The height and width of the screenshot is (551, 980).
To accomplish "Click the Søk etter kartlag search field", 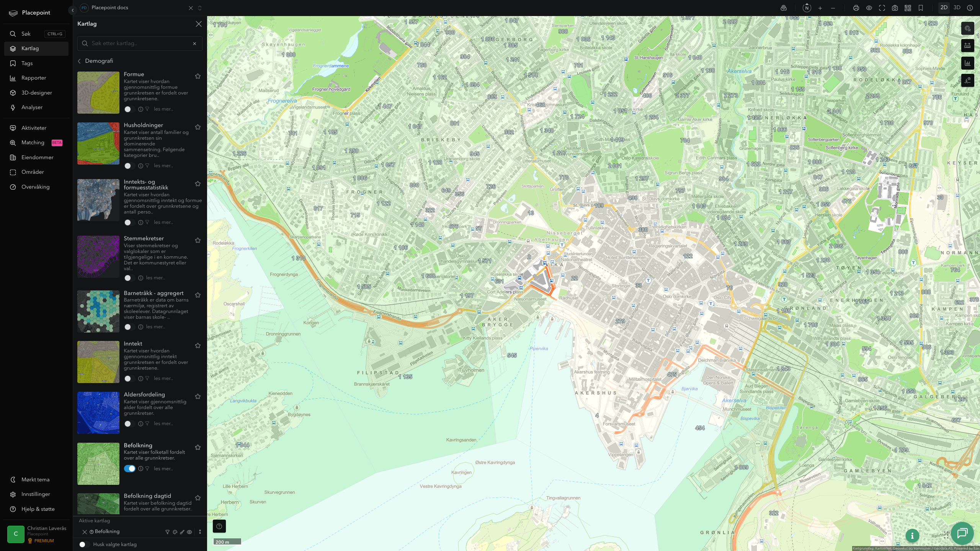I will (140, 44).
